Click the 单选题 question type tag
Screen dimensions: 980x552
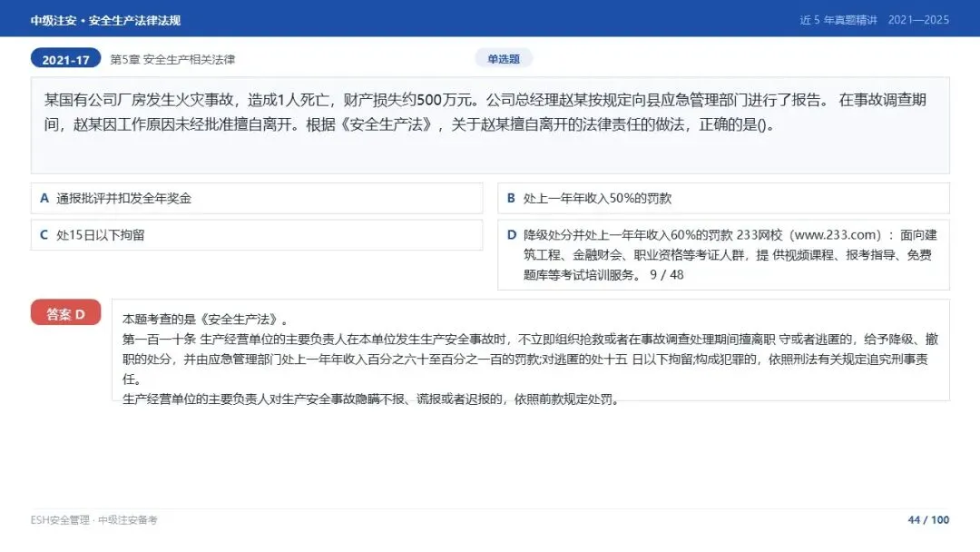tap(504, 59)
